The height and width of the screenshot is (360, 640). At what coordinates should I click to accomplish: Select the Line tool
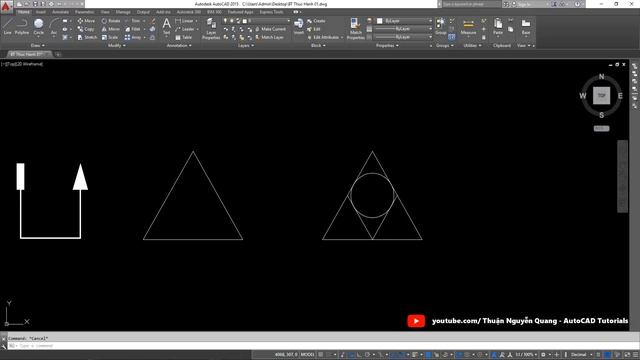[7, 26]
